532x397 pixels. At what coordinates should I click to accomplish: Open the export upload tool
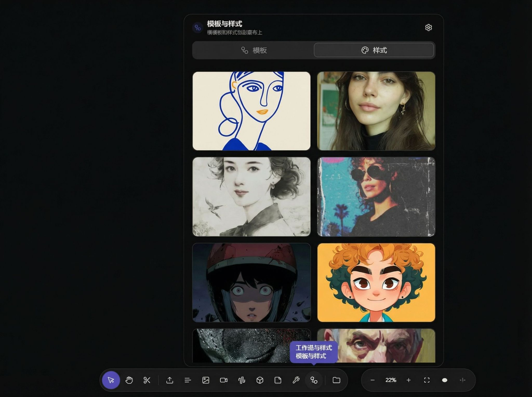click(170, 380)
